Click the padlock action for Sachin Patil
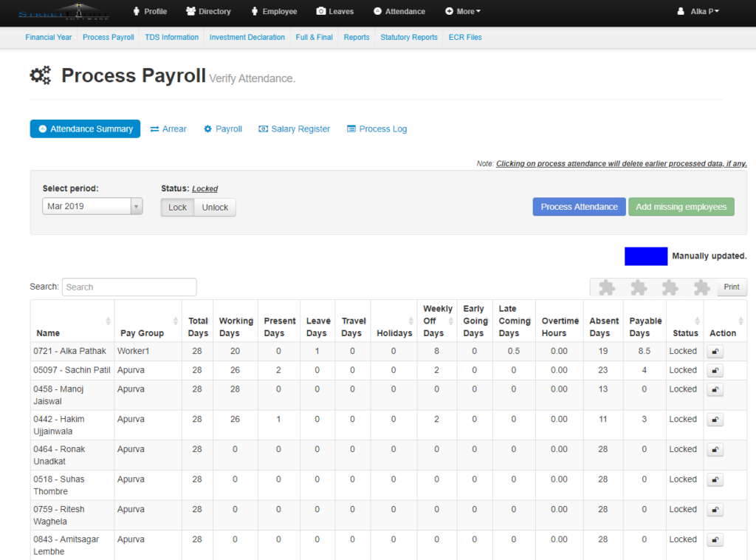Screen dimensions: 756x560 [x=715, y=370]
